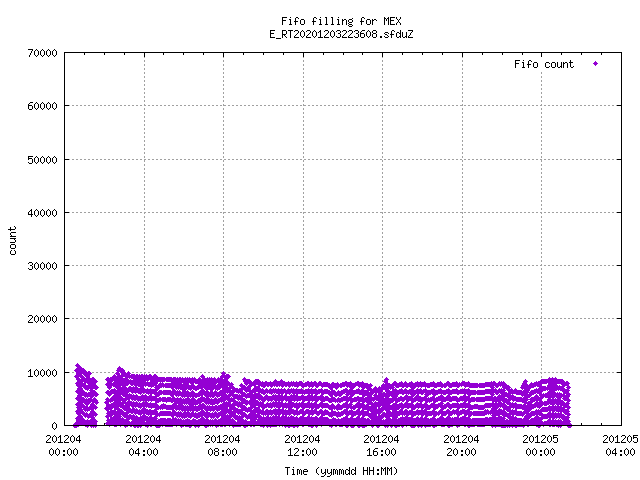This screenshot has height=480, width=640.
Task: Click the 20000 y-axis tick label
Action: [x=42, y=319]
